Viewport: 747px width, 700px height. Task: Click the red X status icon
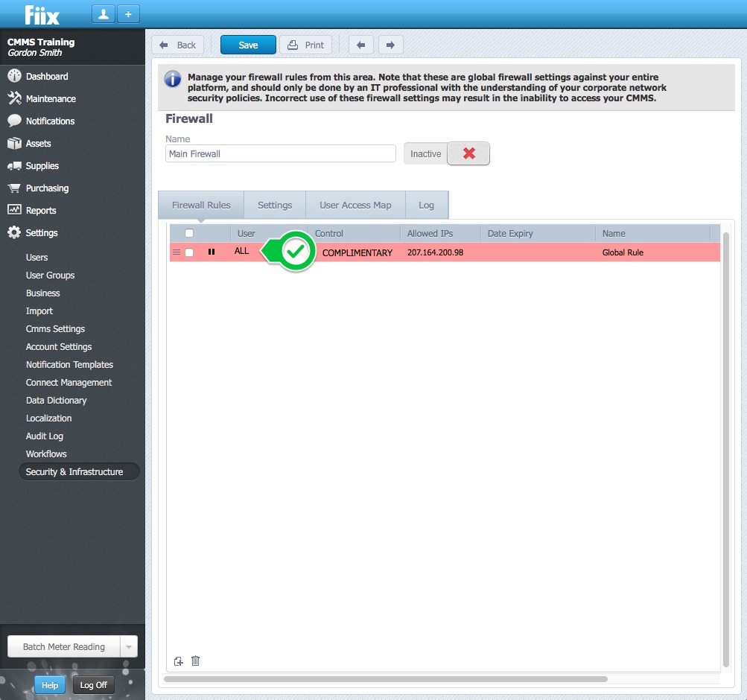(468, 153)
